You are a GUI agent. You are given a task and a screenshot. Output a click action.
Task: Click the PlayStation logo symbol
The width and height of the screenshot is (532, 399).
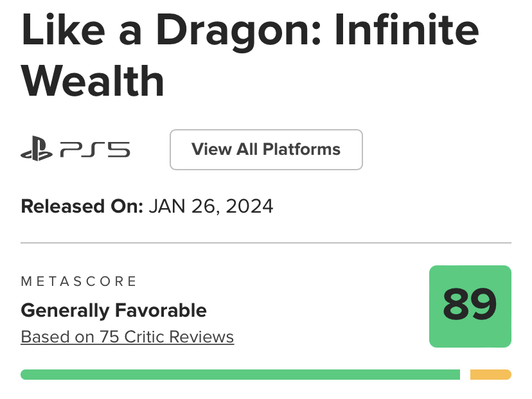[36, 150]
